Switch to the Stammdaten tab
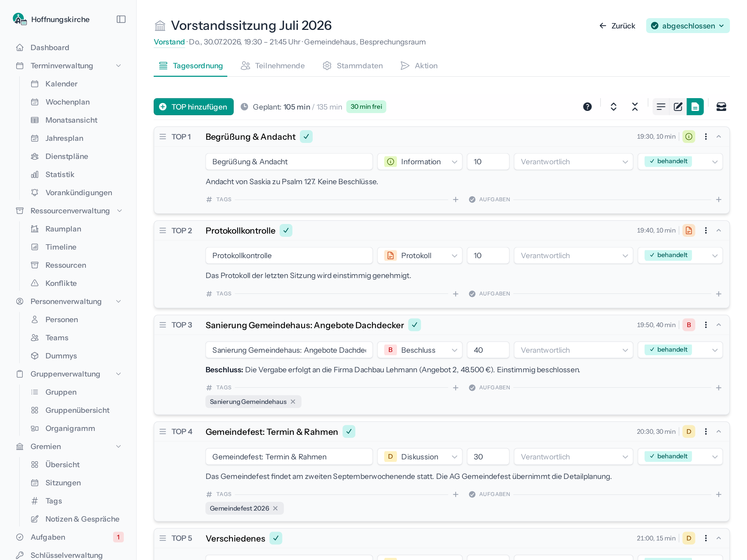The width and height of the screenshot is (747, 560). pyautogui.click(x=353, y=66)
